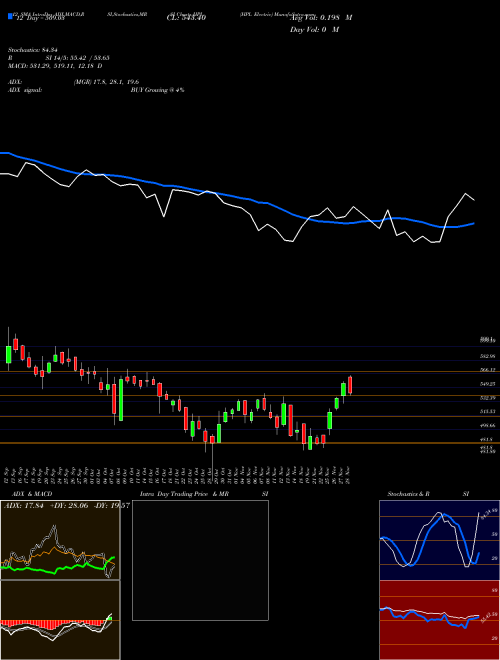Click the 549.25 price axis label

click(487, 384)
